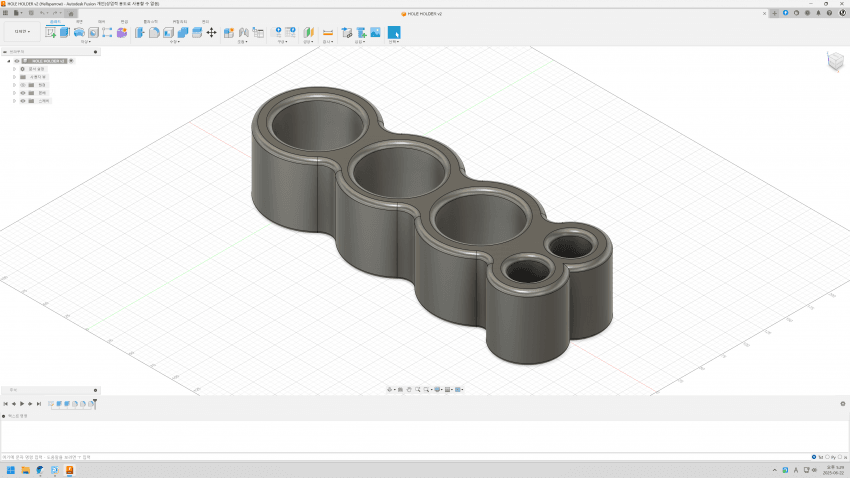The height and width of the screenshot is (478, 850).
Task: Open the Help question mark icon
Action: click(829, 13)
